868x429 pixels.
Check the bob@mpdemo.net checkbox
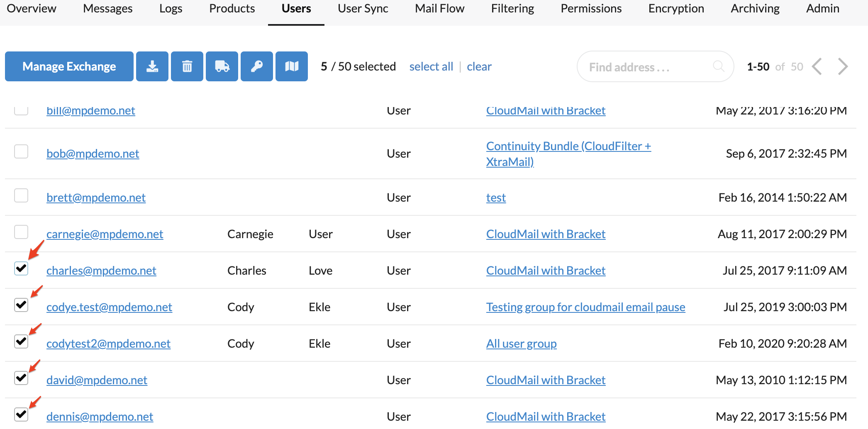click(21, 151)
